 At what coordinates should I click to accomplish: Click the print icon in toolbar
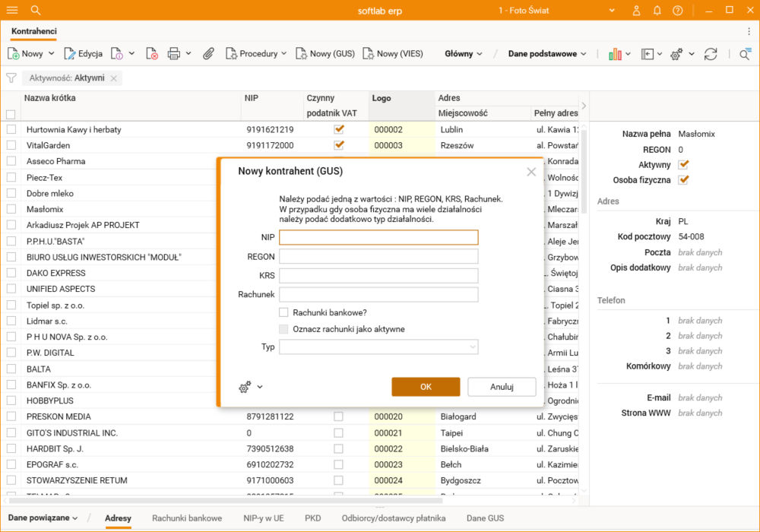[x=173, y=54]
